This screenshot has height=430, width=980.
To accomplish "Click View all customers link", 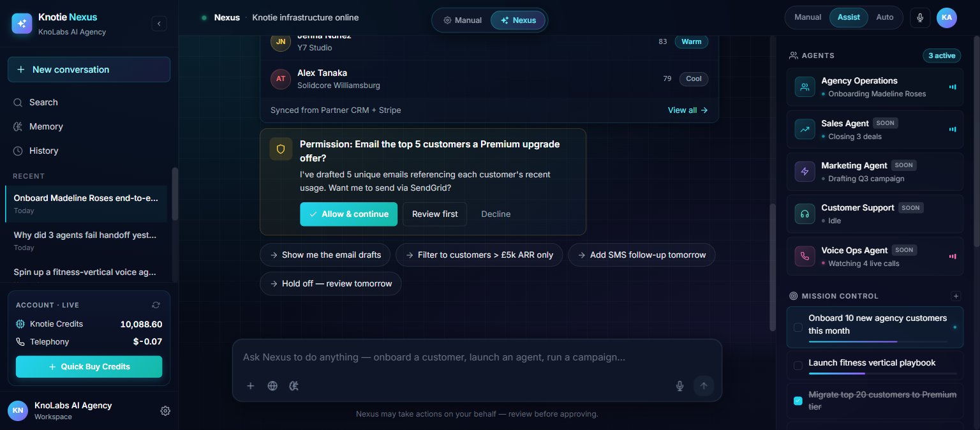I will tap(688, 110).
